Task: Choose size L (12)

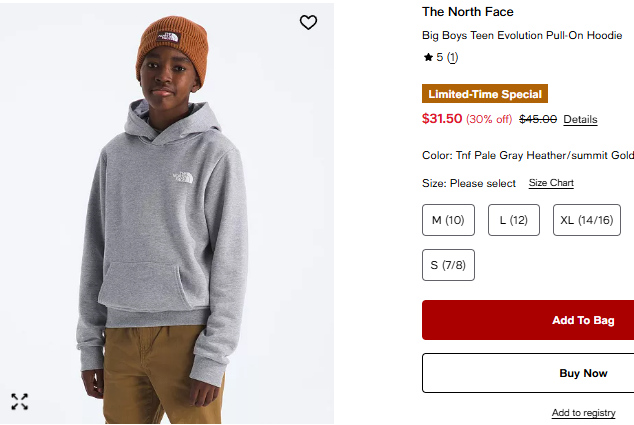Action: tap(513, 220)
